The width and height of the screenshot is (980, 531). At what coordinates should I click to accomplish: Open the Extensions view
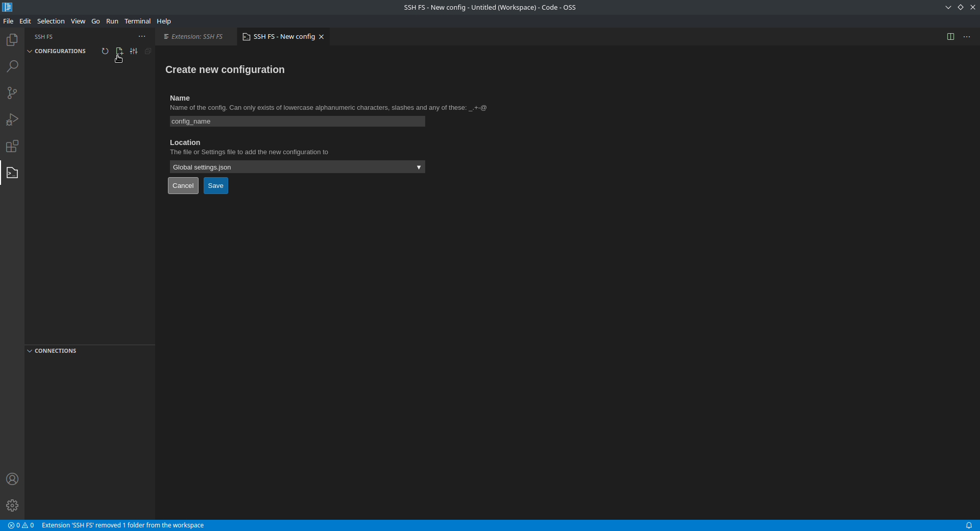tap(12, 147)
